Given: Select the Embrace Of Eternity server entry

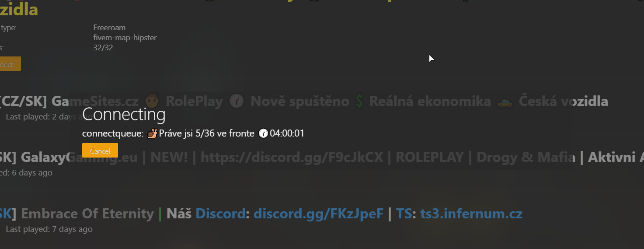Looking at the screenshot, I should [x=261, y=220].
